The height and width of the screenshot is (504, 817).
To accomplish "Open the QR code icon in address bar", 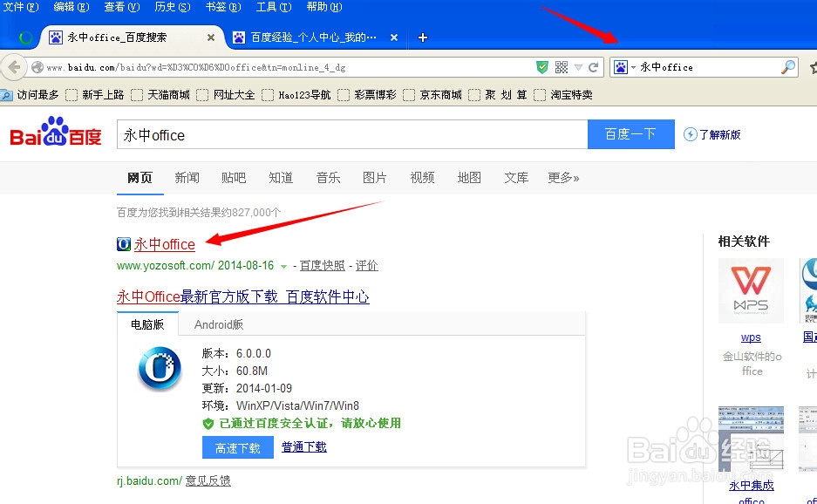I will coord(562,67).
